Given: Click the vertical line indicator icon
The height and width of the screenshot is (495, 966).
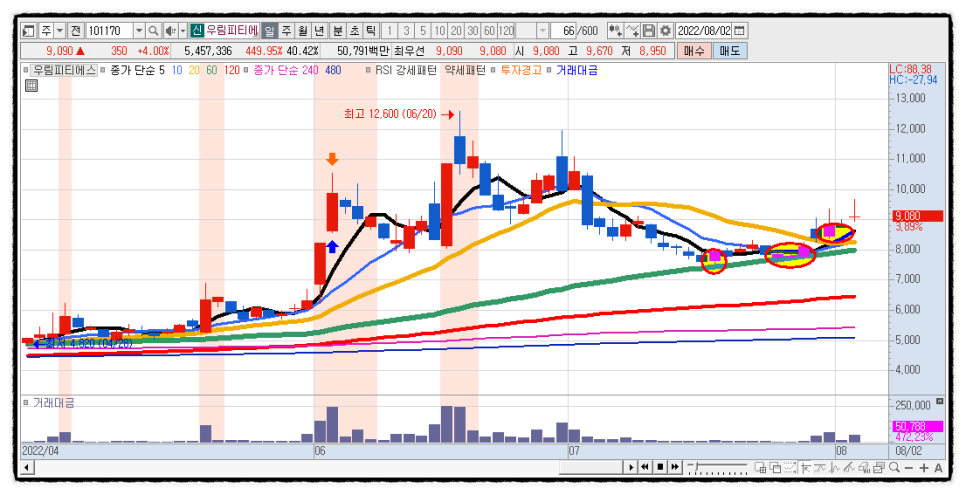Looking at the screenshot, I should click(x=834, y=468).
